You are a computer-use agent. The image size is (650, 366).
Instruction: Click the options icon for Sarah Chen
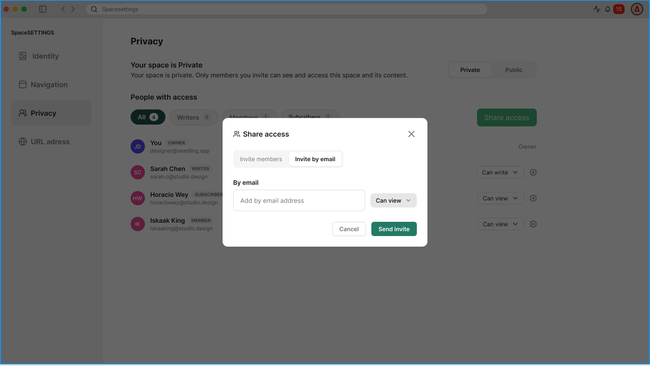tap(533, 172)
